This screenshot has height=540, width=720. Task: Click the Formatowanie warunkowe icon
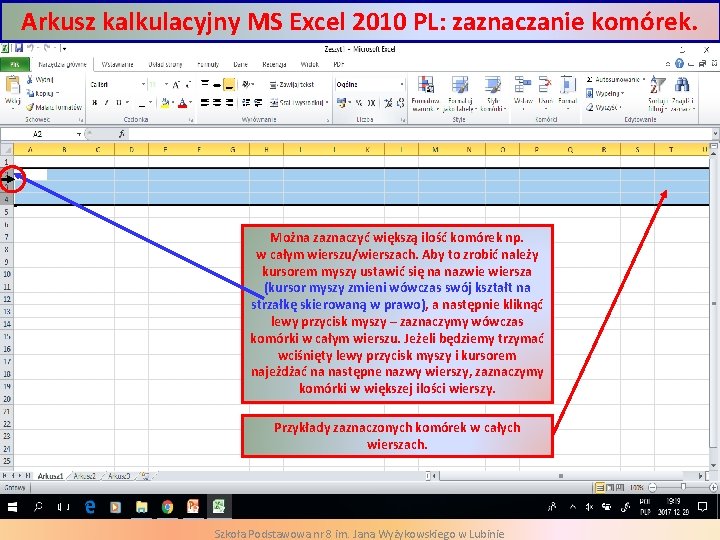coord(425,85)
